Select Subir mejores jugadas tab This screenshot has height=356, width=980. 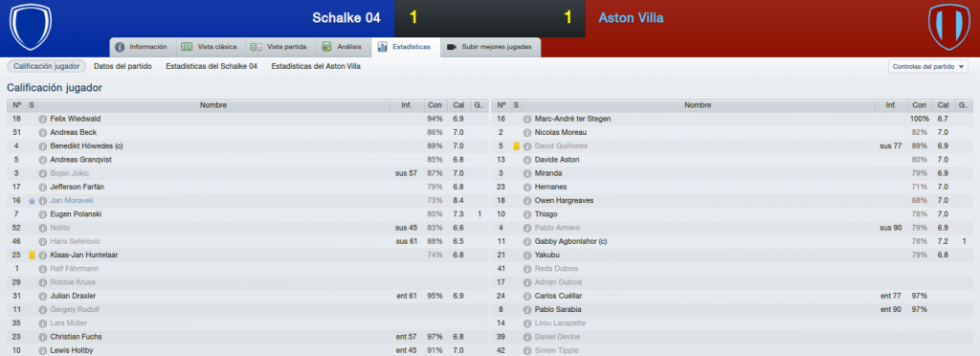(491, 47)
